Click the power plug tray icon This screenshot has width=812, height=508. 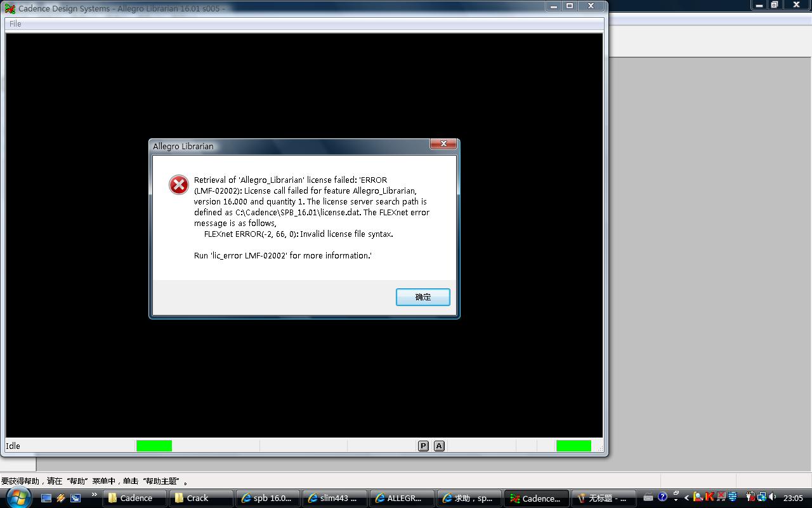[x=750, y=497]
